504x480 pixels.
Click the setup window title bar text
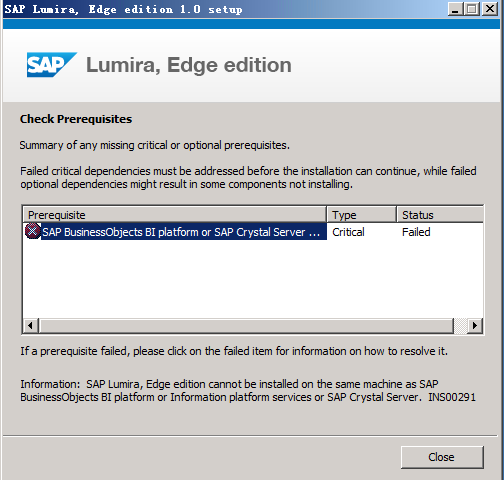point(123,9)
